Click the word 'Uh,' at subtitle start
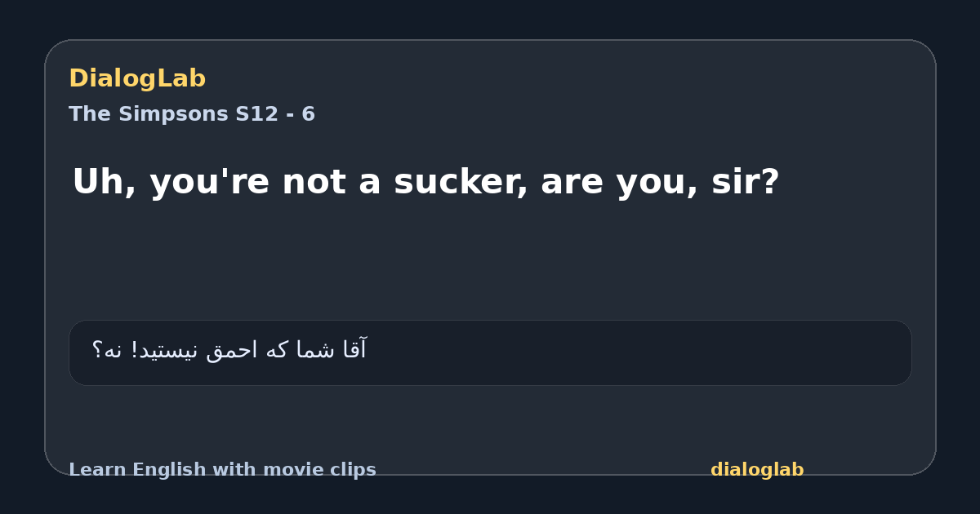980x514 pixels. tap(104, 182)
